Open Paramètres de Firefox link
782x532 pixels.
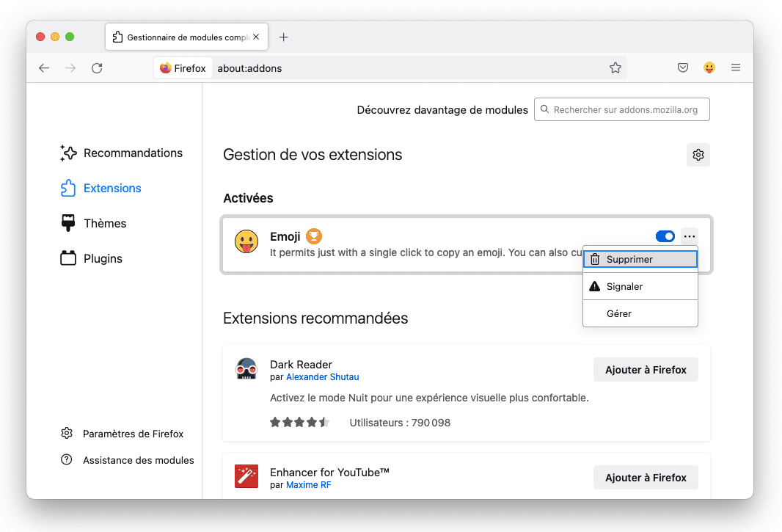coord(123,434)
